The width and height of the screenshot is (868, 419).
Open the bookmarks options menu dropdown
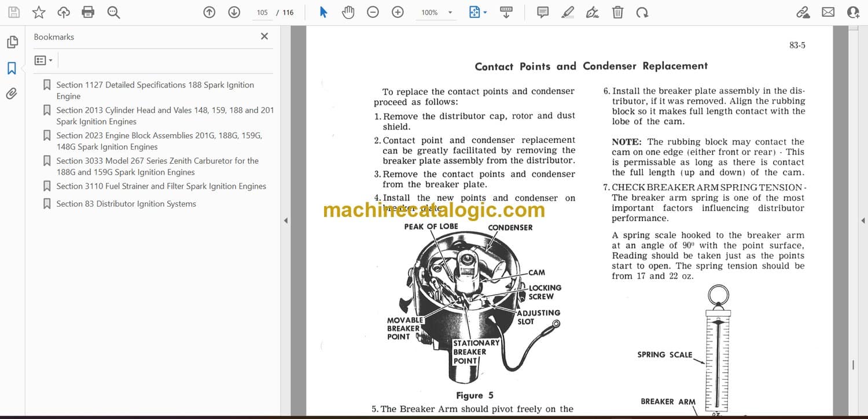coord(43,60)
